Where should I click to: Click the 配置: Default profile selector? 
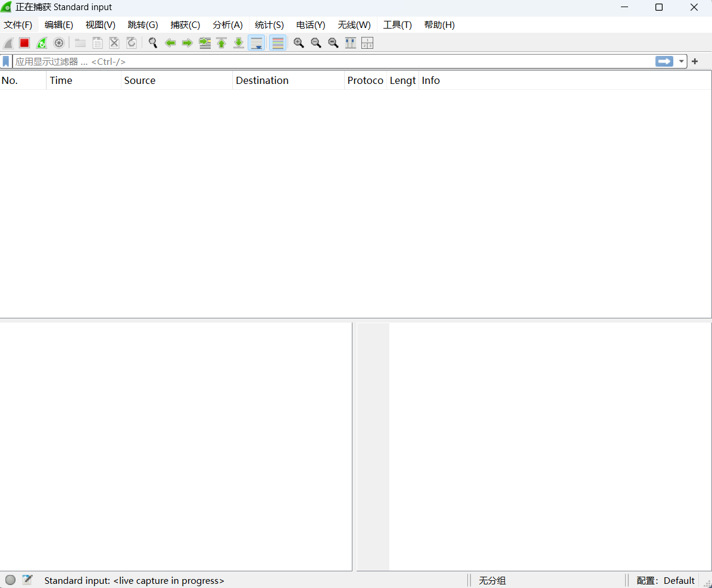pos(665,581)
